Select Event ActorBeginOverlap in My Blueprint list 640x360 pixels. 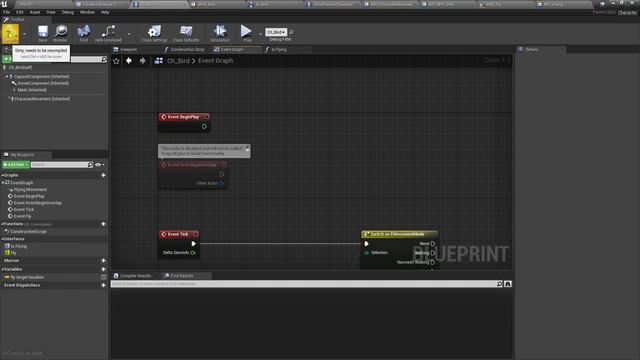(38, 203)
